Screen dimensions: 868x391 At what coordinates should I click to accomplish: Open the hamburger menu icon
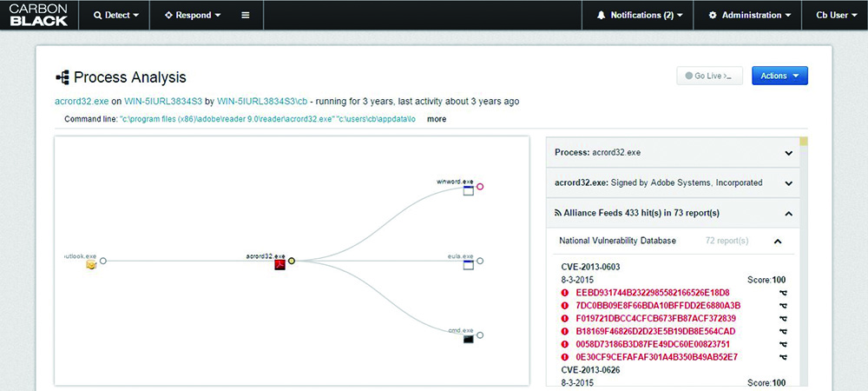(246, 16)
